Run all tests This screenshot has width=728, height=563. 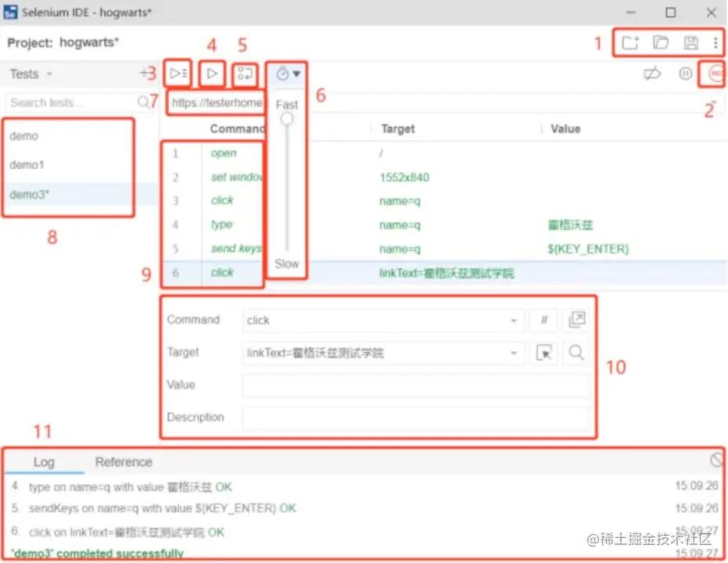[x=177, y=74]
